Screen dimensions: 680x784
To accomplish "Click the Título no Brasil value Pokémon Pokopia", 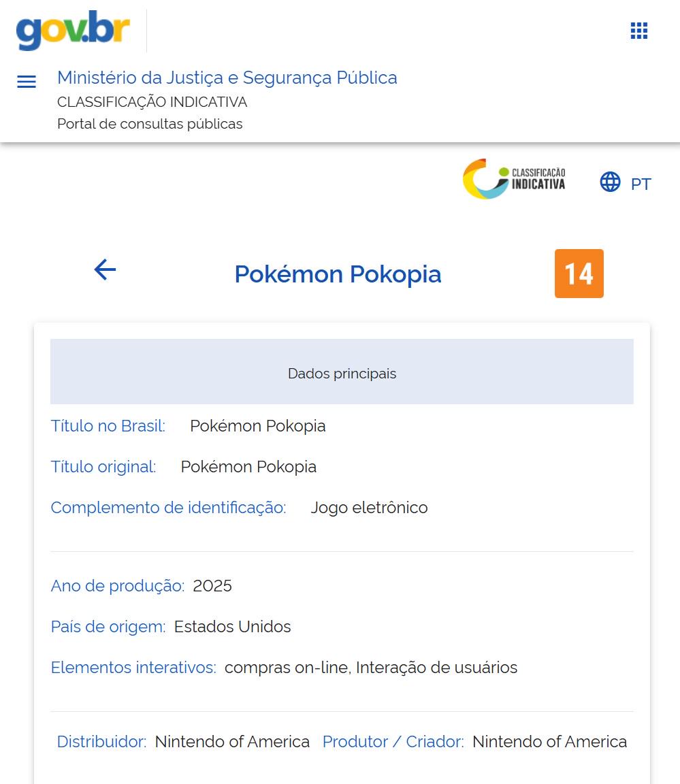I will tap(258, 426).
